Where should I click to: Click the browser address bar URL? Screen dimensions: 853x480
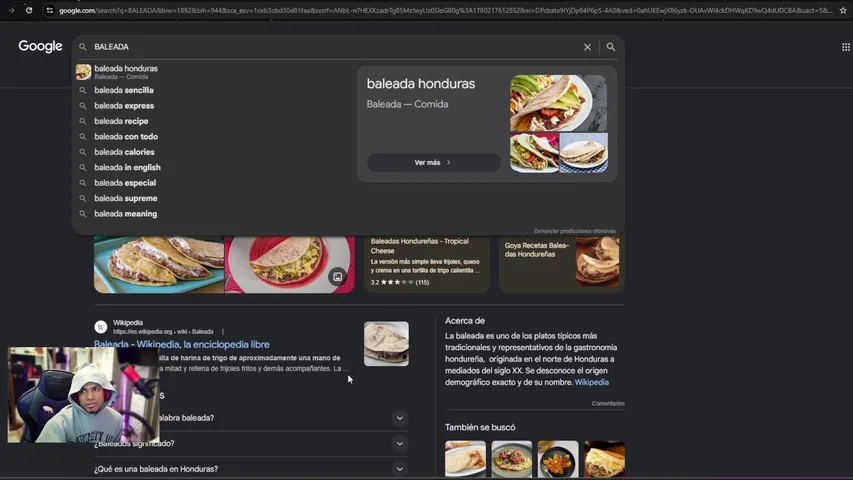445,10
